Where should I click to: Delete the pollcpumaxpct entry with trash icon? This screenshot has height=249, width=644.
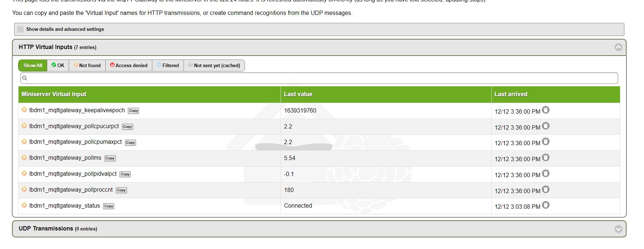(546, 142)
